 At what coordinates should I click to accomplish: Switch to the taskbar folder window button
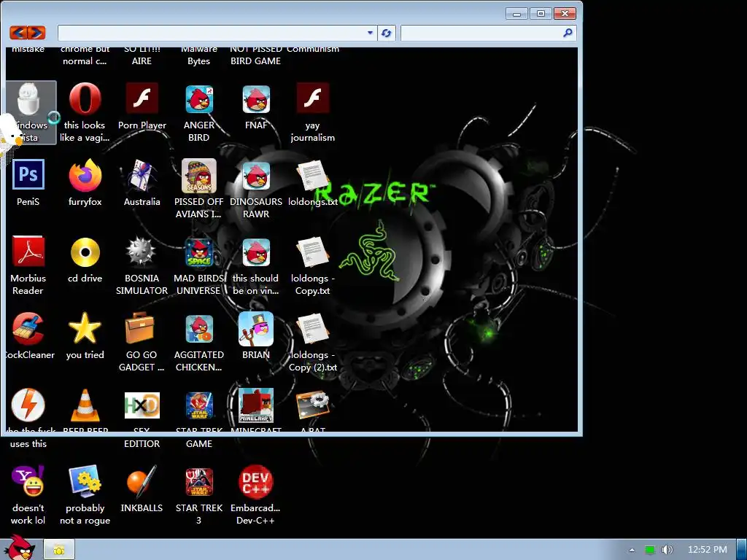tap(59, 550)
